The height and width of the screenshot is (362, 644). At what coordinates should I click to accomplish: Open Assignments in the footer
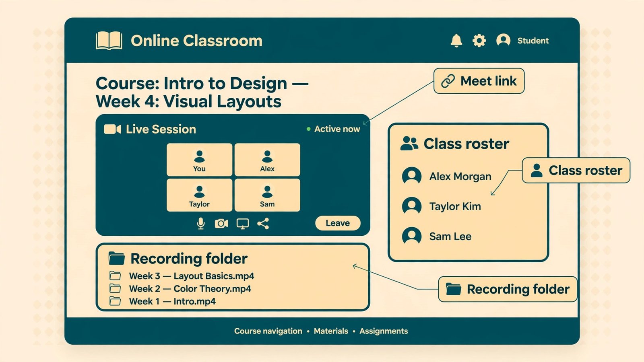[384, 331]
